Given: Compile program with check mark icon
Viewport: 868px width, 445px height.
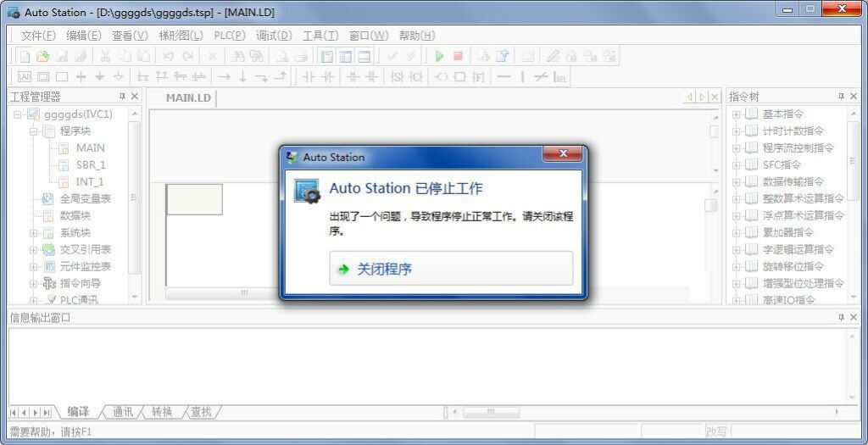Looking at the screenshot, I should coord(392,56).
